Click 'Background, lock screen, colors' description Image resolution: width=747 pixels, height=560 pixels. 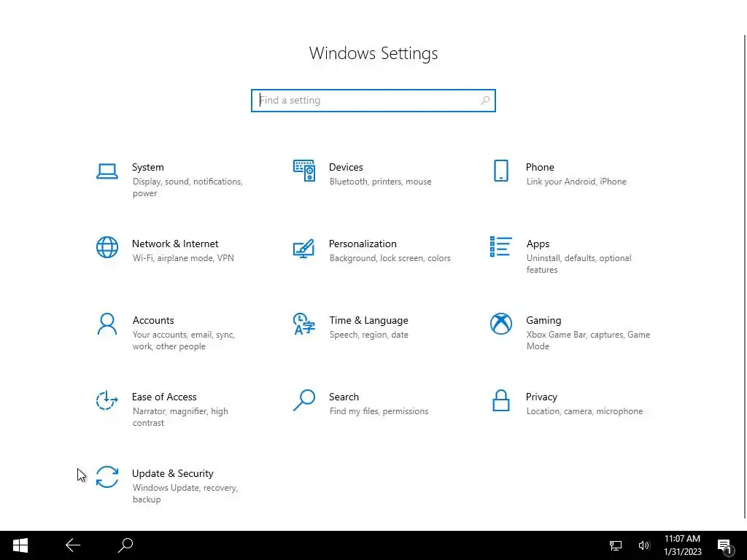pos(390,258)
